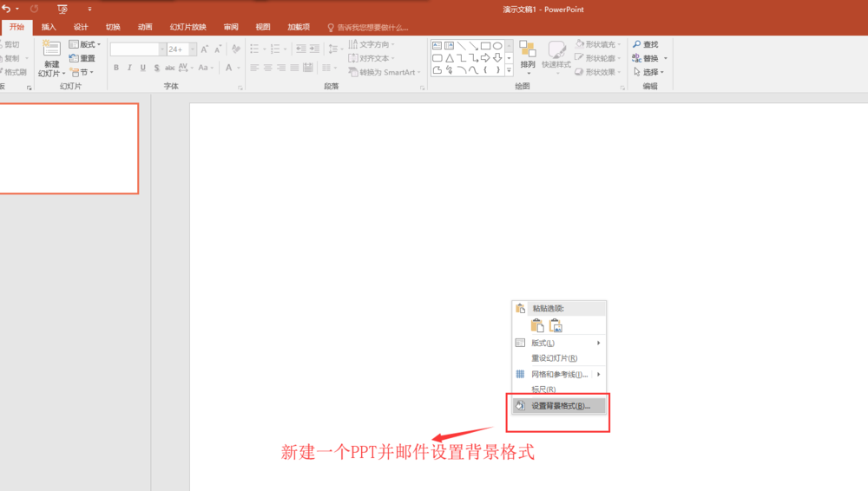Image resolution: width=868 pixels, height=491 pixels.
Task: Select the Rectangle shape in gallery
Action: [x=485, y=46]
